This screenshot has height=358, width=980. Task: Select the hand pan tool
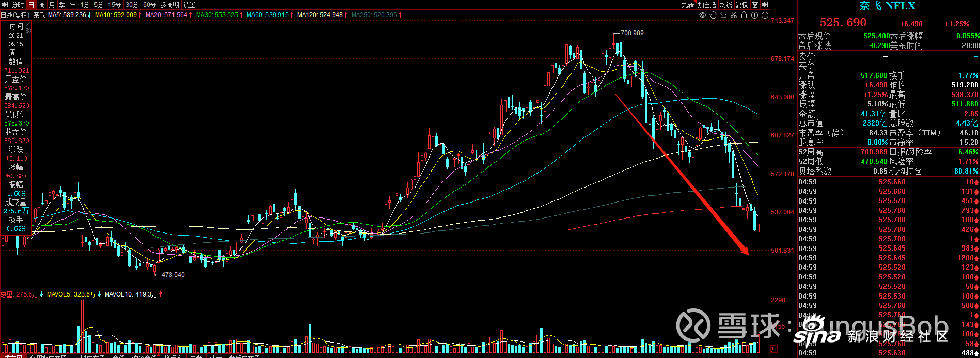tap(713, 15)
